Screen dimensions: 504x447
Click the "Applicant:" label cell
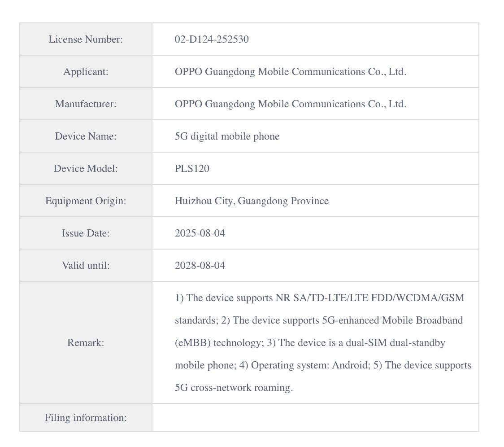pos(86,72)
